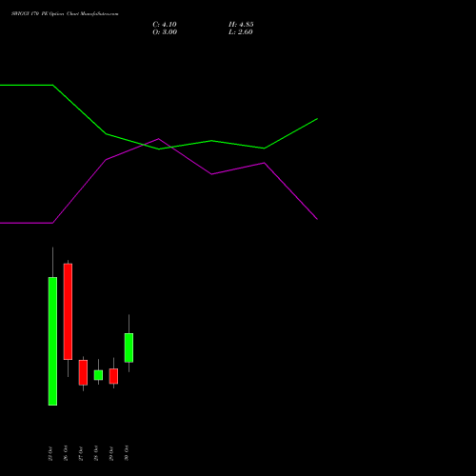476x476 pixels.
Task: Select the small green candle for 28 Oct
Action: click(x=98, y=375)
